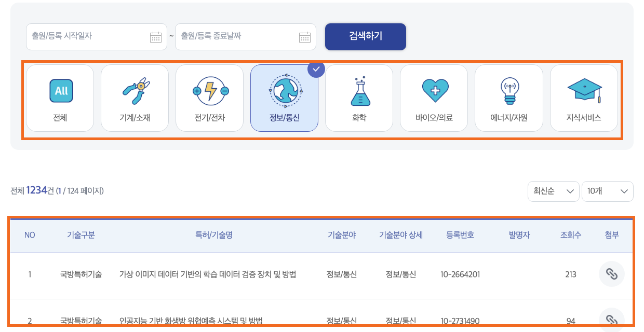The width and height of the screenshot is (644, 332).
Task: Select registration number 10-2731490
Action: pyautogui.click(x=460, y=321)
